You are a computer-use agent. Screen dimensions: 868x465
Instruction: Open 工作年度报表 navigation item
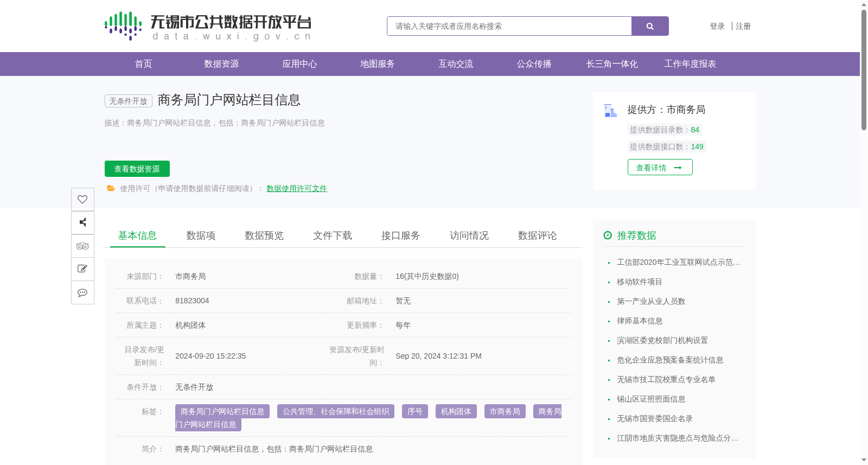(x=690, y=64)
